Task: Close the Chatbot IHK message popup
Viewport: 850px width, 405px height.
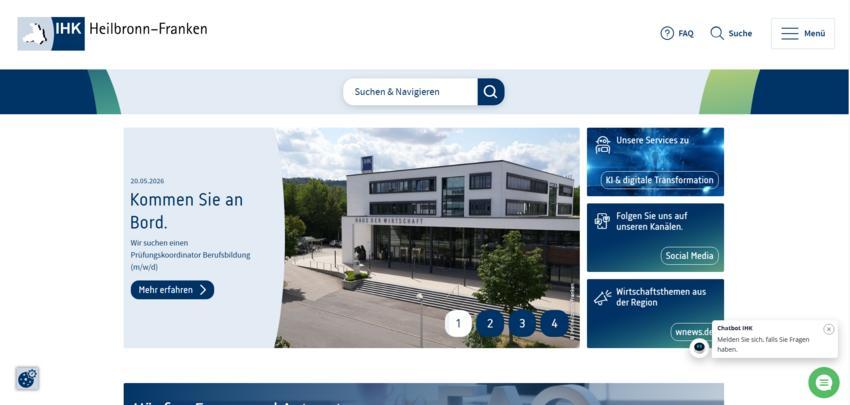Action: [x=828, y=329]
